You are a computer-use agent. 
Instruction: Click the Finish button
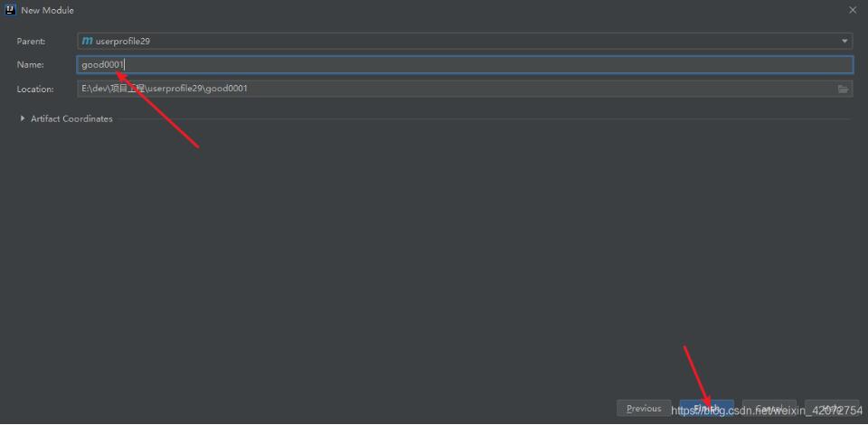tap(707, 409)
